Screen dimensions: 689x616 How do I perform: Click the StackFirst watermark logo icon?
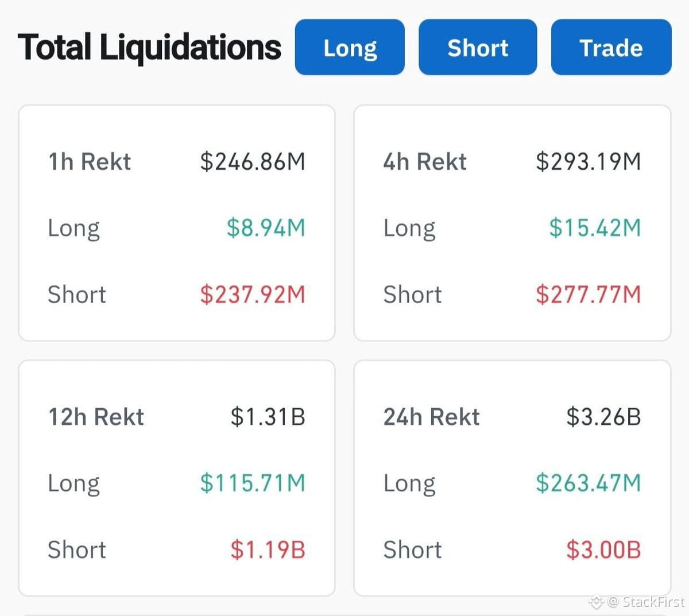[x=597, y=602]
